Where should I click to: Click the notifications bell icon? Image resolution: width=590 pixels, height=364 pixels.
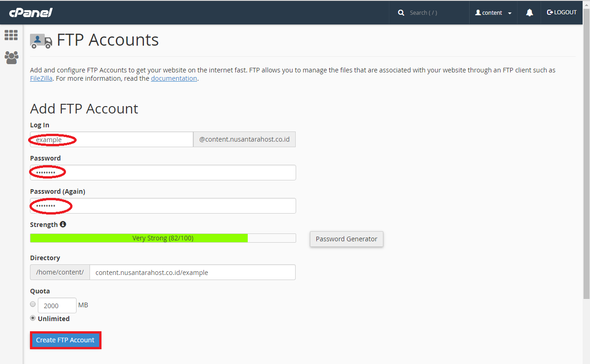click(529, 13)
